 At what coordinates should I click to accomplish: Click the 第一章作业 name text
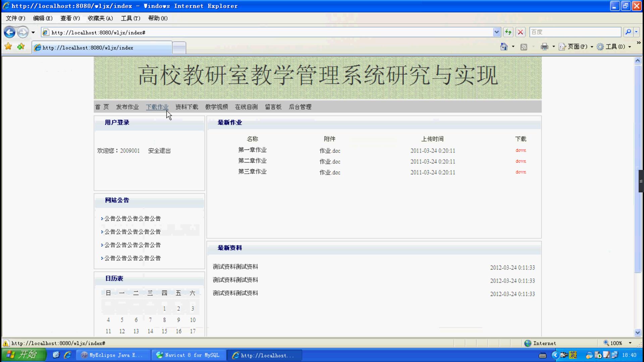(252, 150)
